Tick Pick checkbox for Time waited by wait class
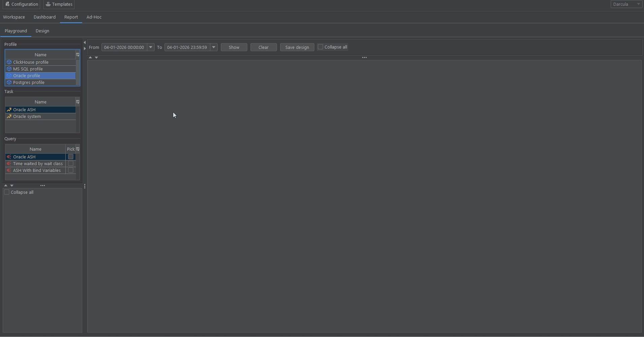Viewport: 644px width, 337px height. [71, 163]
